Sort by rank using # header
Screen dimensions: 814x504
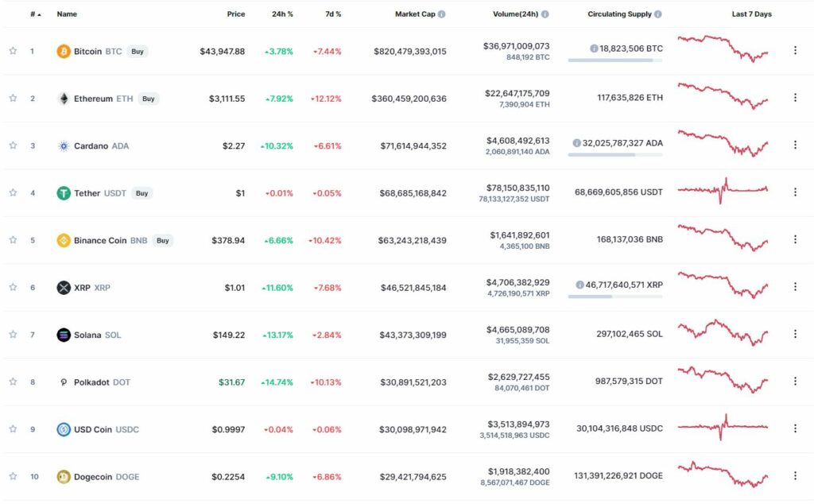point(35,14)
